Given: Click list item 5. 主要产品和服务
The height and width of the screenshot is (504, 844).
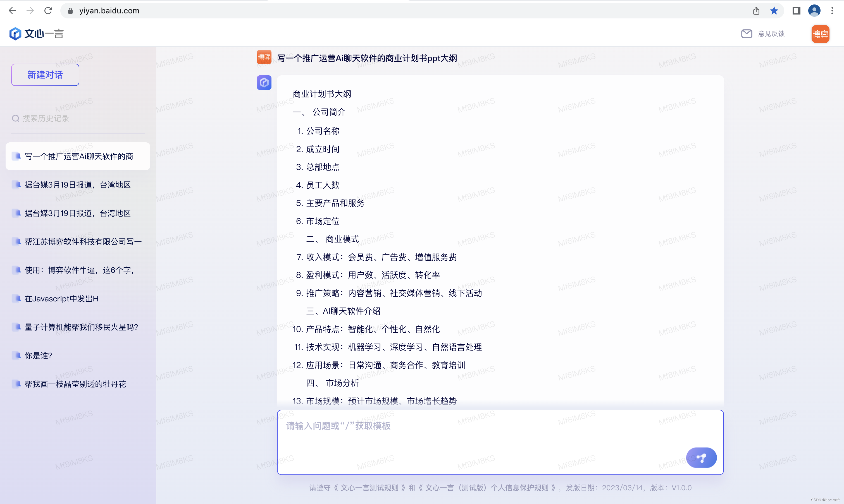Looking at the screenshot, I should click(x=330, y=203).
